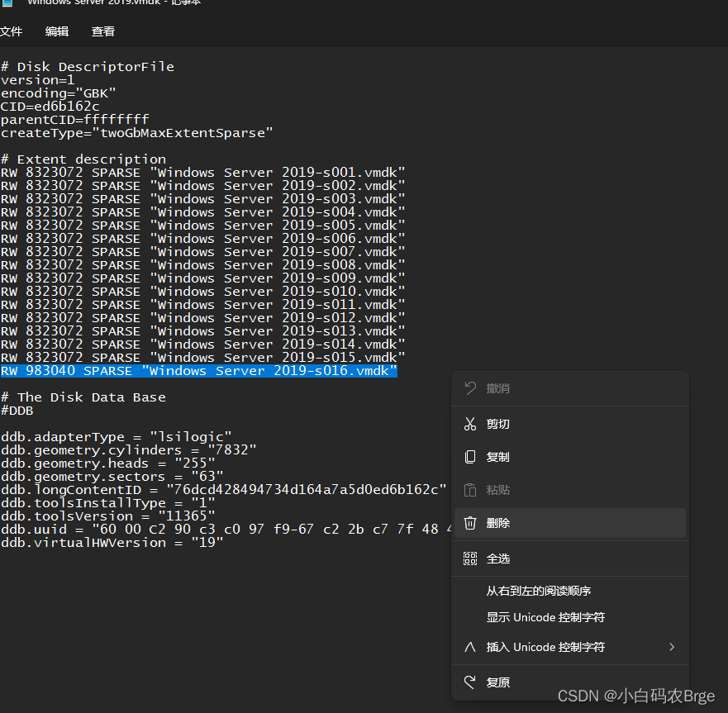Click the extent line for 2019-s011.vmdk
The height and width of the screenshot is (713, 728).
coord(203,305)
